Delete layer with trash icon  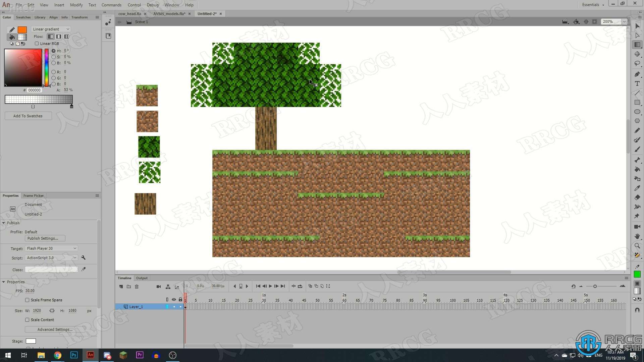137,287
